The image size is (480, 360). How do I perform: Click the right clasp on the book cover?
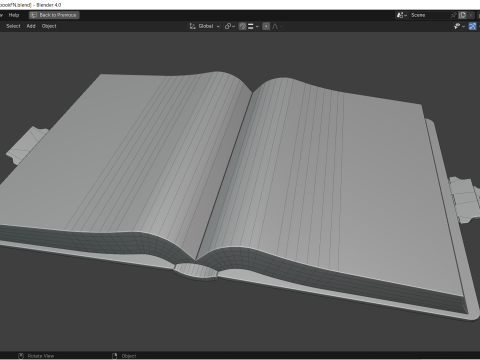click(x=464, y=199)
